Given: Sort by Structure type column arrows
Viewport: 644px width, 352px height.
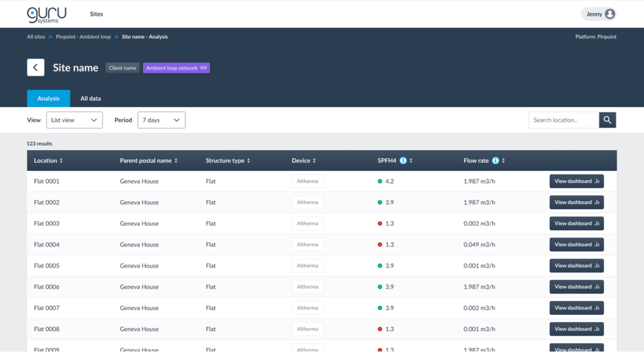Looking at the screenshot, I should 248,161.
